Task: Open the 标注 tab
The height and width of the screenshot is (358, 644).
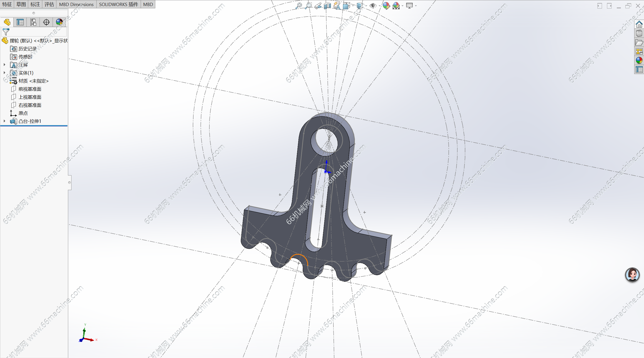Action: pyautogui.click(x=35, y=4)
